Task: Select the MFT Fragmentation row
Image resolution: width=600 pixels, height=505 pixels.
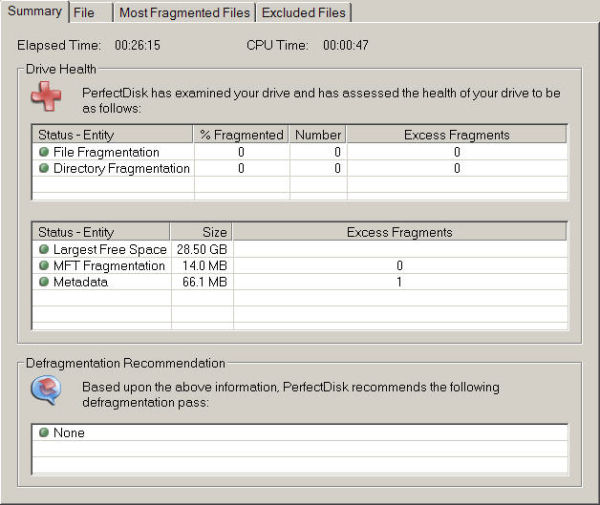Action: (300, 266)
